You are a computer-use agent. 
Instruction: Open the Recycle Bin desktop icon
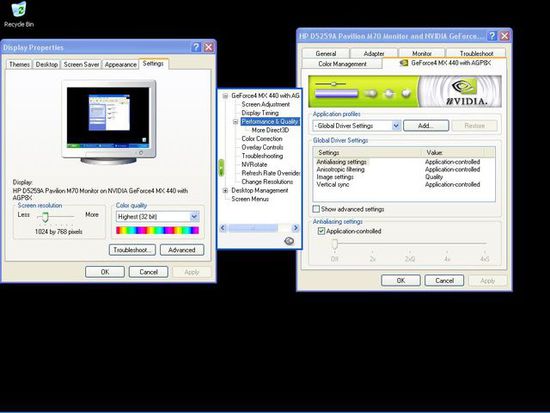[19, 15]
